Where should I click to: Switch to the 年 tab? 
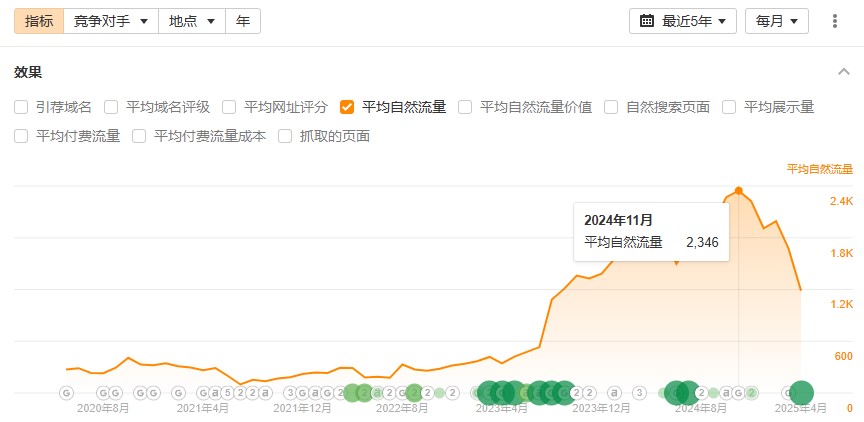243,21
